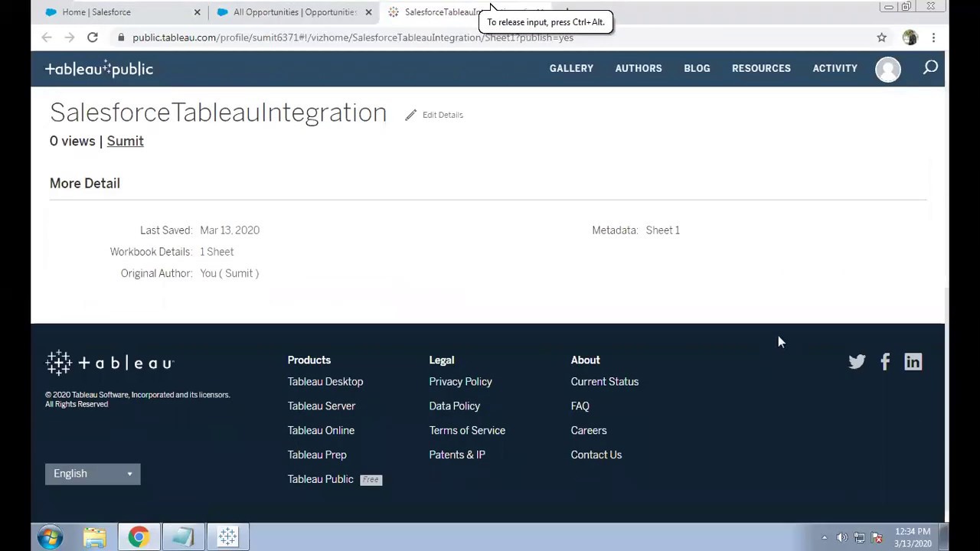Click the site lock icon
Screen dimensions: 980x551
click(x=121, y=37)
